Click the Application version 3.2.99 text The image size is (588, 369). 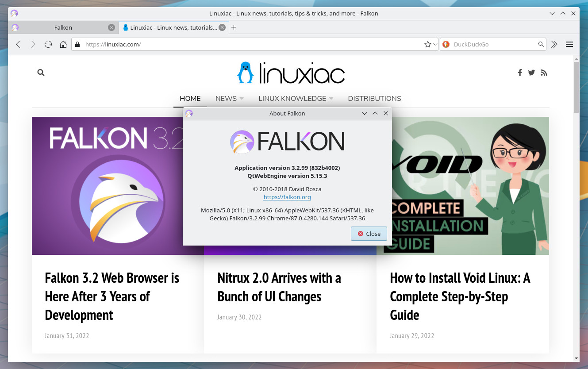click(x=287, y=168)
